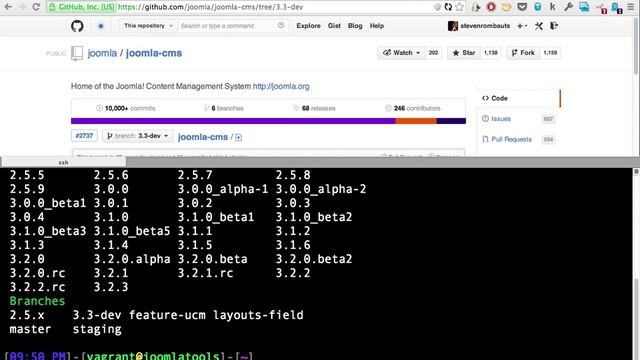Click the blue screen-share extension icon
This screenshot has height=360, width=640.
click(584, 7)
